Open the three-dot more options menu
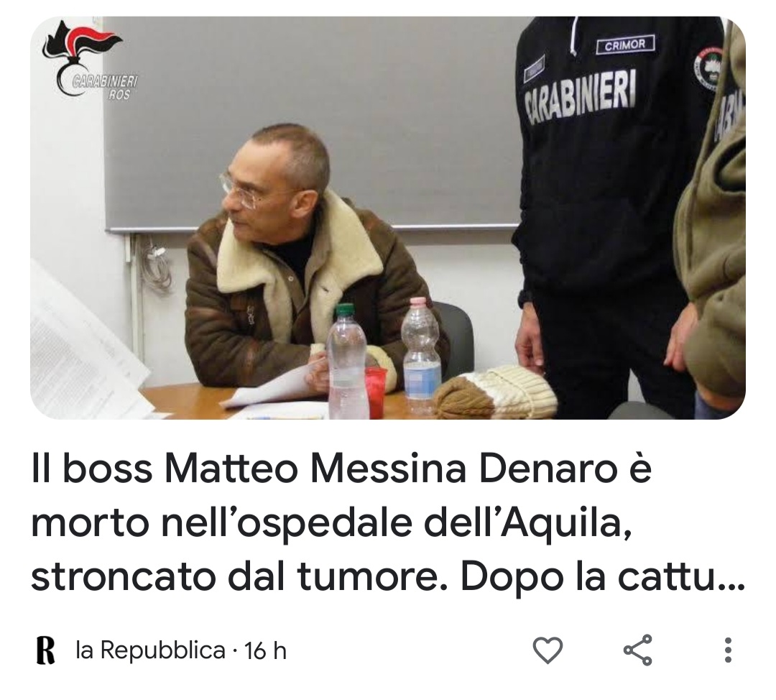The image size is (776, 700). [727, 650]
